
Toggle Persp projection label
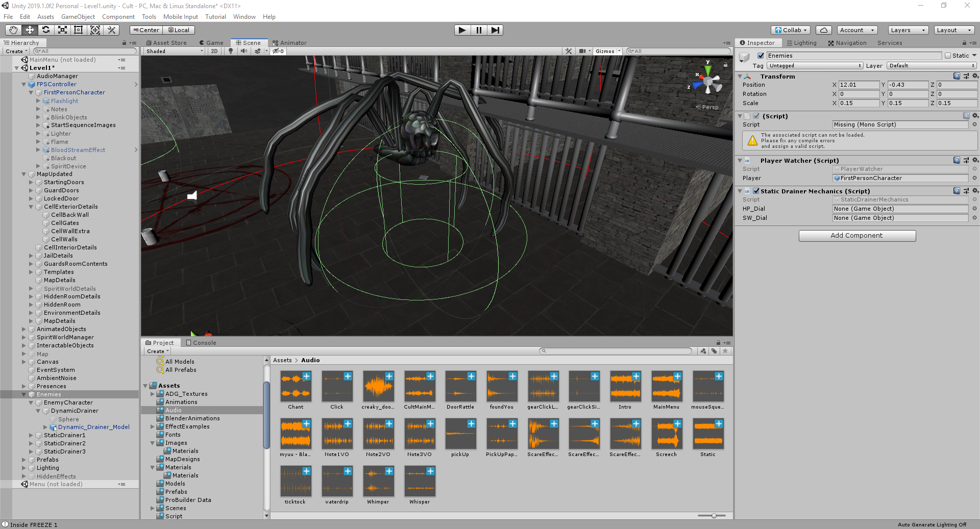(x=707, y=107)
